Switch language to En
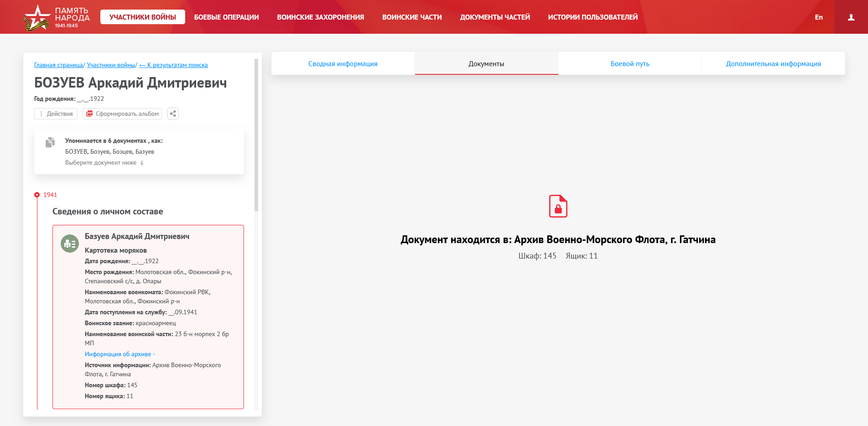This screenshot has width=868, height=426. click(x=818, y=17)
